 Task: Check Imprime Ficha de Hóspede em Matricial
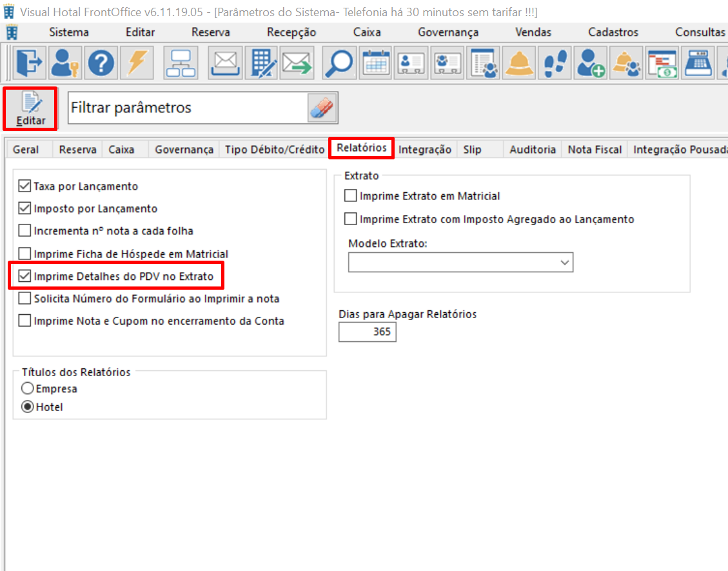(x=25, y=254)
